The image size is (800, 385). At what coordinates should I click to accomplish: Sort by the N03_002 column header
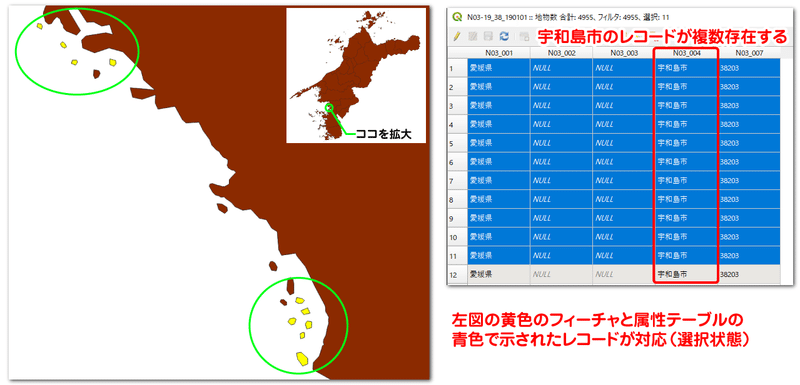click(x=561, y=53)
